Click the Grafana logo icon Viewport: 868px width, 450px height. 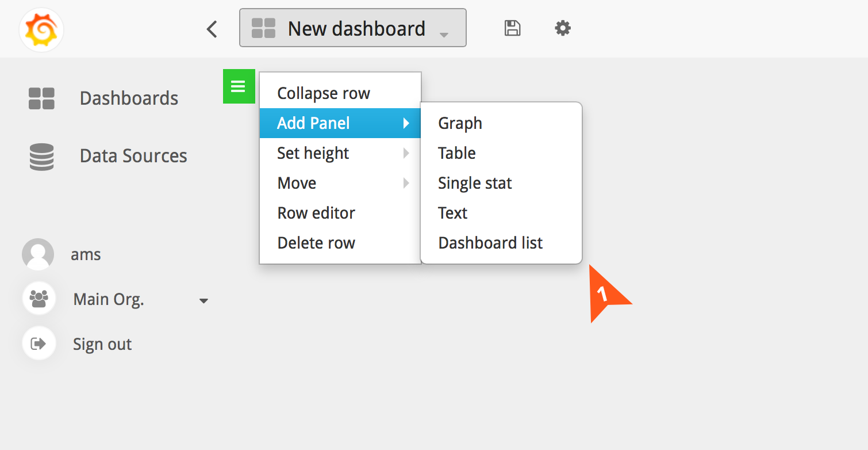(41, 30)
